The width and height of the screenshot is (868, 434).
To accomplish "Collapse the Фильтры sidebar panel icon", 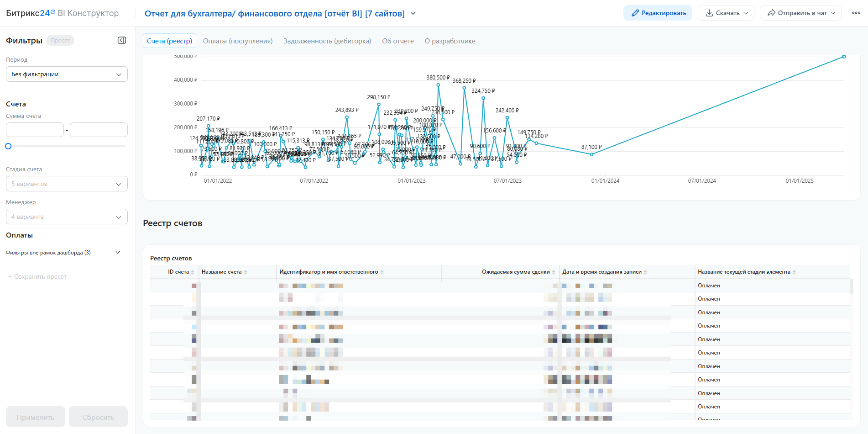I will pos(122,41).
